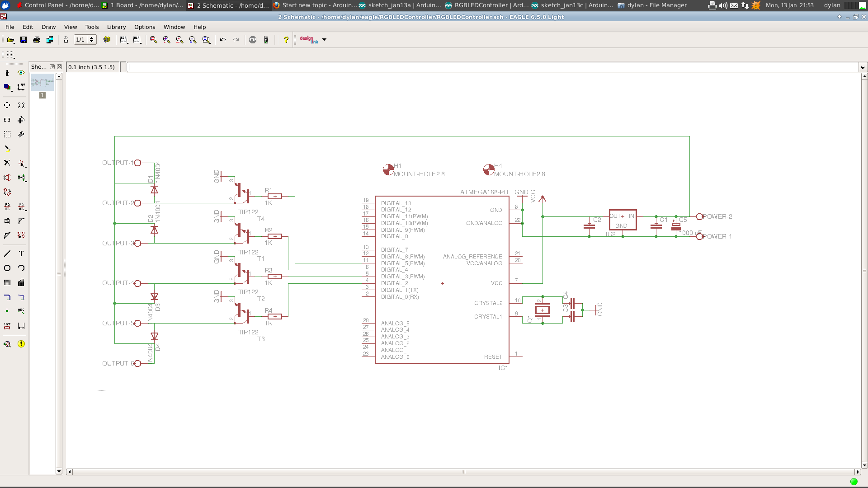868x488 pixels.
Task: Select the Circle drawing tool
Action: 7,268
